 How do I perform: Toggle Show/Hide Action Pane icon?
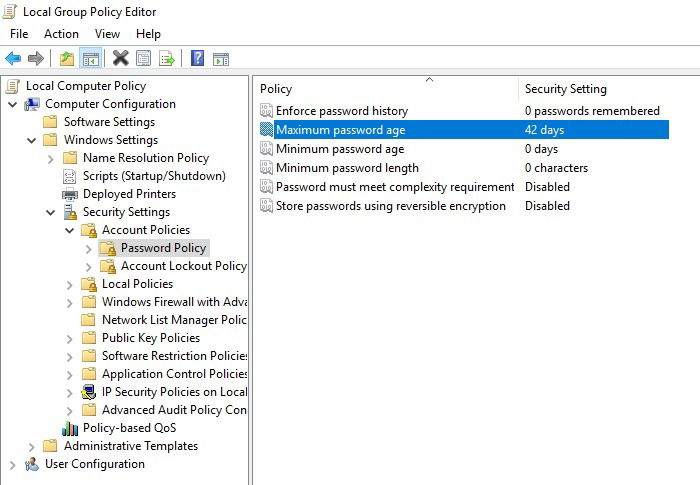[x=221, y=59]
